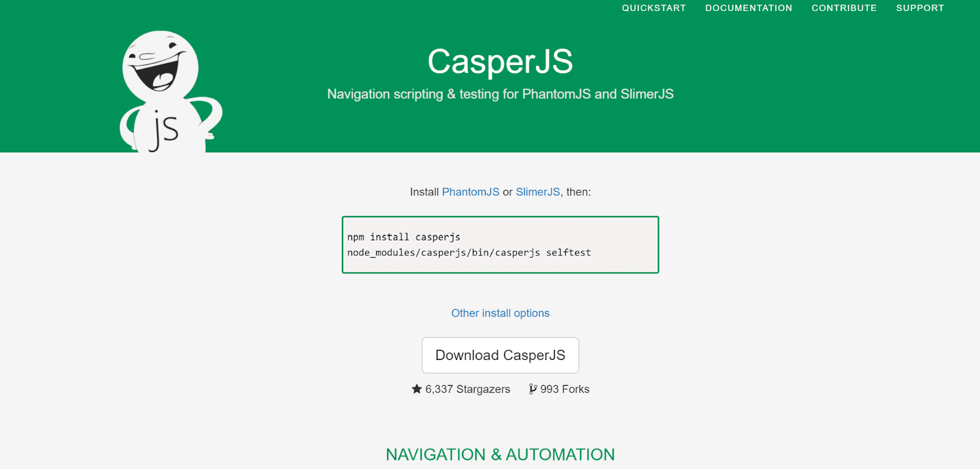Click the Download CasperJS button
Screen dimensions: 980x469
[x=500, y=355]
